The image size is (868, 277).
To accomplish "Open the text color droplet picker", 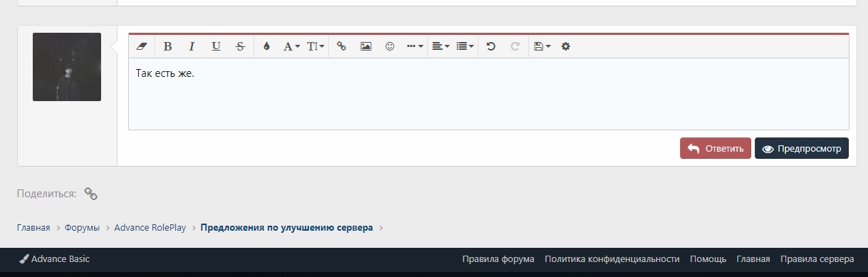I will (x=267, y=46).
